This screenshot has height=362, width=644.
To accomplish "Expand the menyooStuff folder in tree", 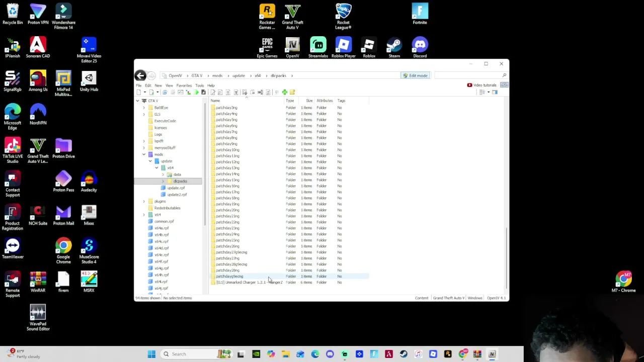I will point(144,148).
